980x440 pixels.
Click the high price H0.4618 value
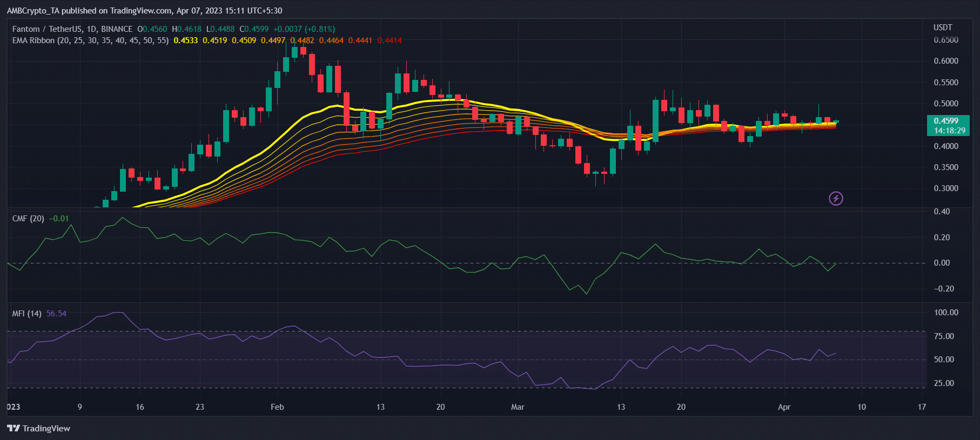pyautogui.click(x=186, y=29)
